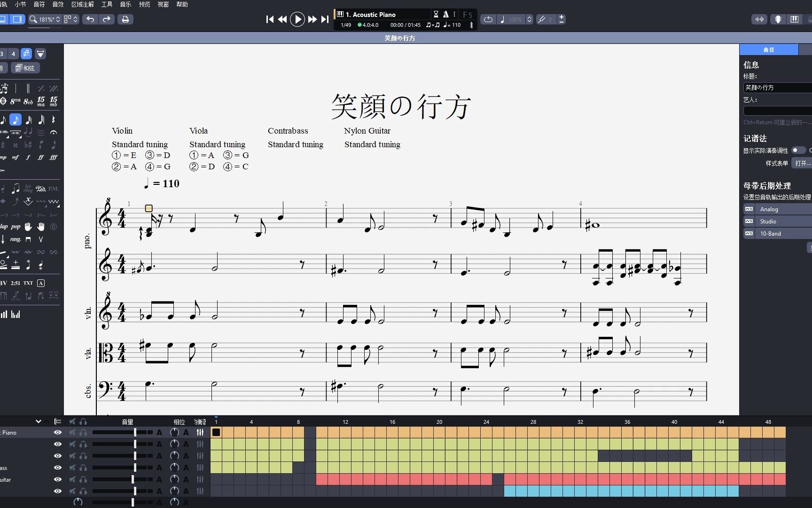Toggle the count-in hourglass icon
Screen dimensions: 812x508
click(436, 14)
